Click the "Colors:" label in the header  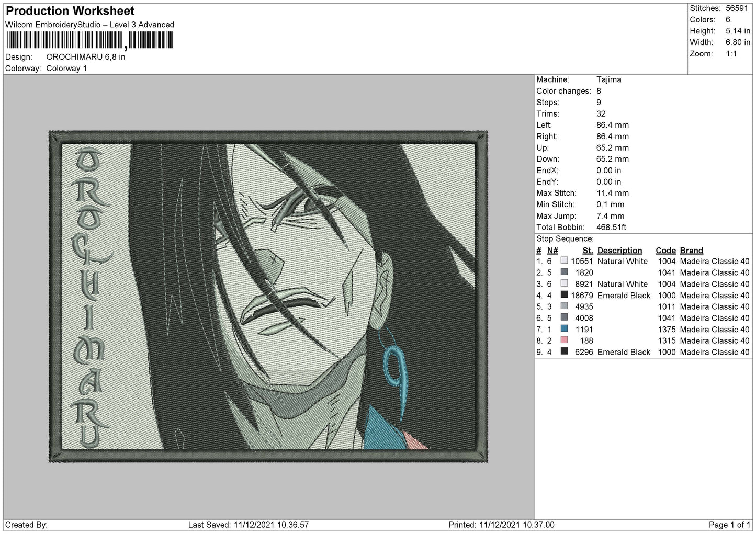[x=703, y=20]
